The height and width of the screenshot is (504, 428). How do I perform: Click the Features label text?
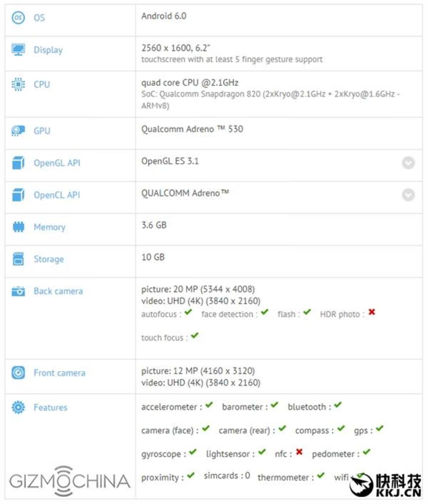[x=50, y=407]
